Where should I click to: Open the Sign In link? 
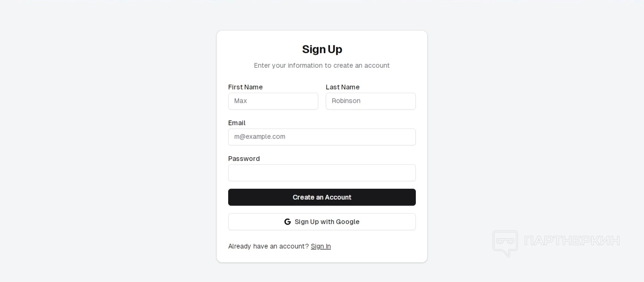pyautogui.click(x=321, y=246)
